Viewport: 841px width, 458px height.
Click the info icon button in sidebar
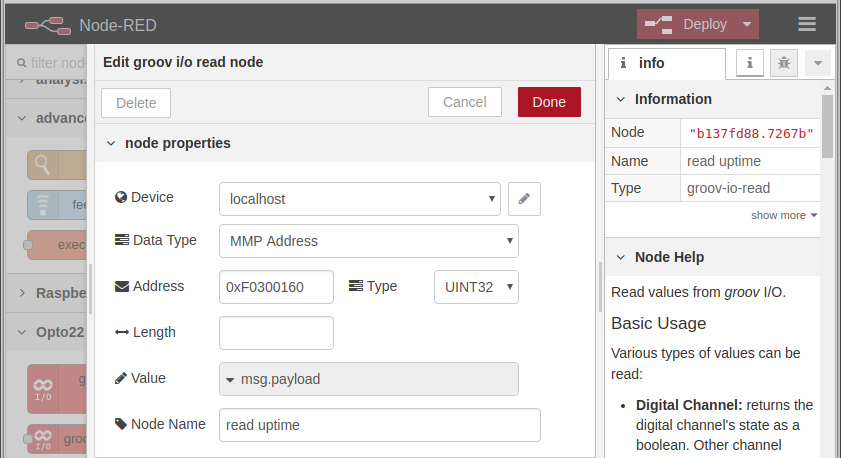(x=750, y=63)
